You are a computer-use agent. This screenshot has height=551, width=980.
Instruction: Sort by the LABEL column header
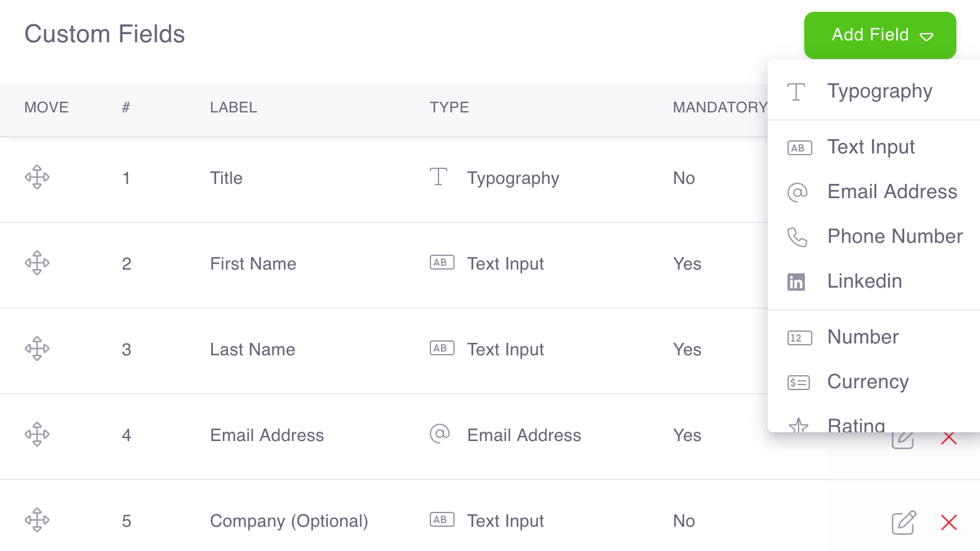tap(233, 107)
